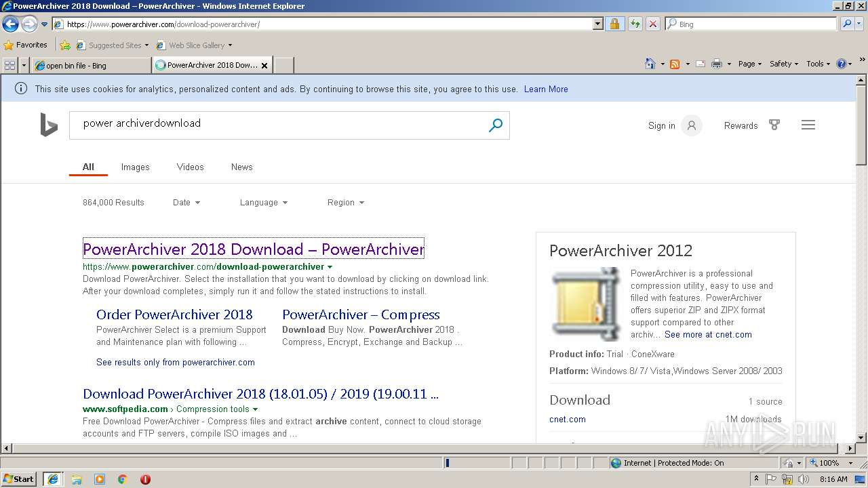Open the Safety menu
Screen dimensions: 868x488
point(784,64)
